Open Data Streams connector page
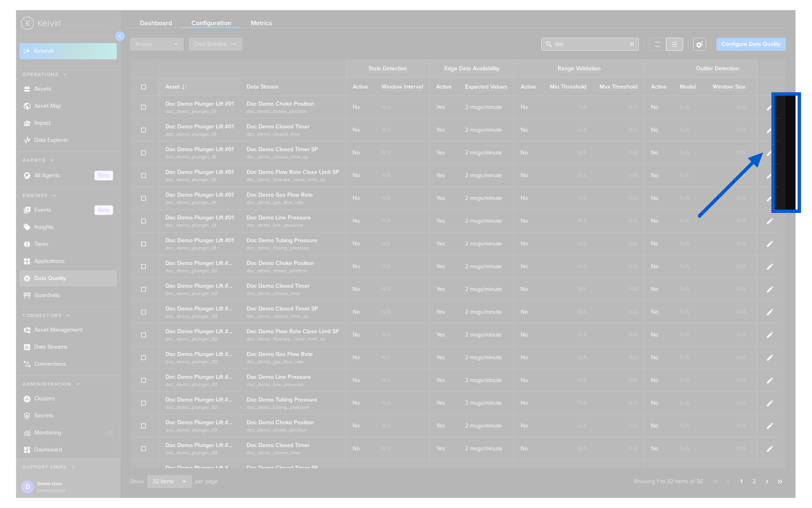The width and height of the screenshot is (812, 508). 68,347
